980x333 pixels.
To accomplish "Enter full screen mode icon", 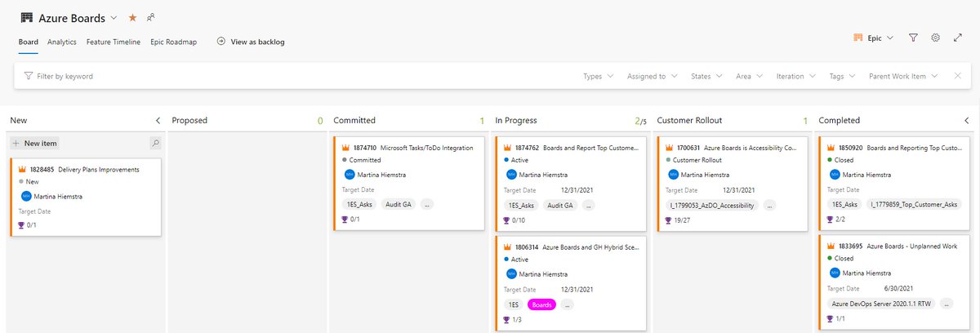I will pyautogui.click(x=958, y=38).
